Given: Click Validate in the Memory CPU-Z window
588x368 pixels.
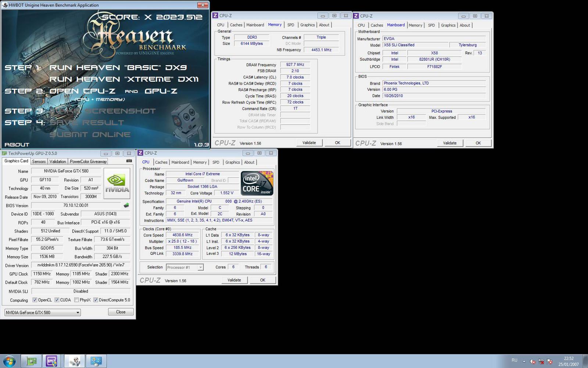Looking at the screenshot, I should [x=309, y=143].
